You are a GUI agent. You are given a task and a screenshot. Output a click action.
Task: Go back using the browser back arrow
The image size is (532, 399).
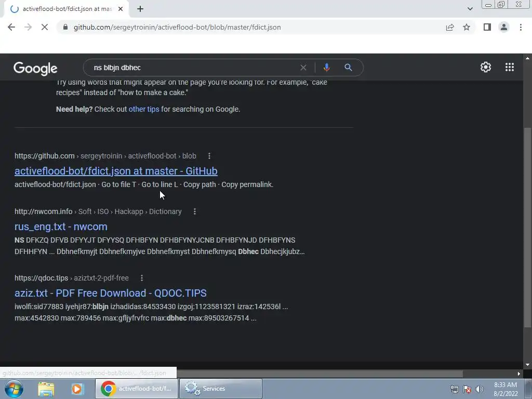click(x=11, y=27)
